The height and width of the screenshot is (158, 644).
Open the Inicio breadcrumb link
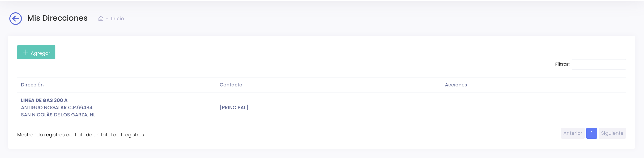pos(117,19)
